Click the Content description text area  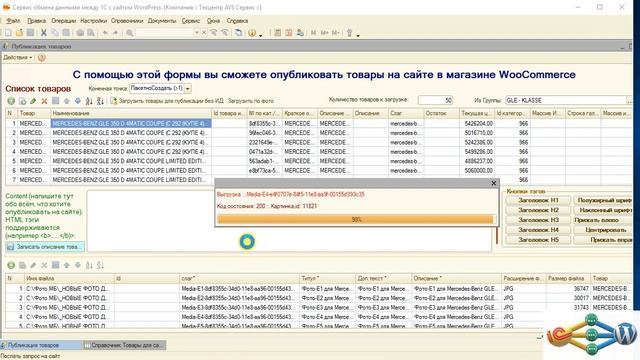(x=289, y=221)
